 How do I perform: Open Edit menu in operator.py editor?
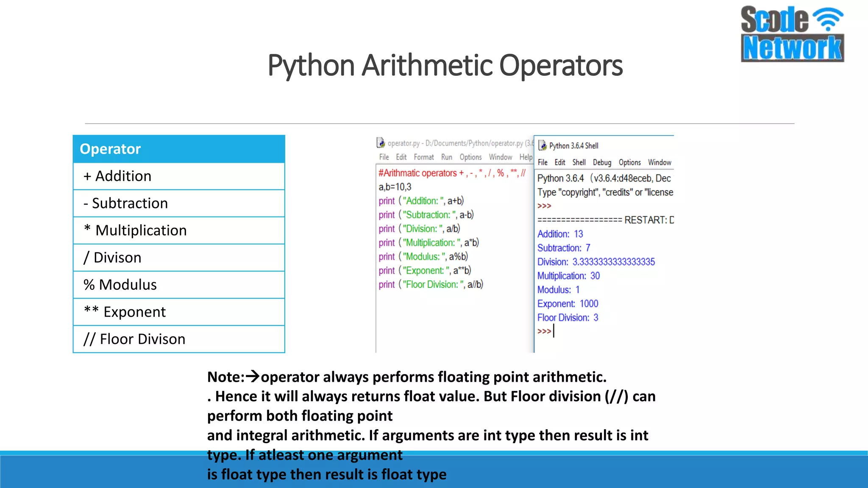pyautogui.click(x=401, y=157)
